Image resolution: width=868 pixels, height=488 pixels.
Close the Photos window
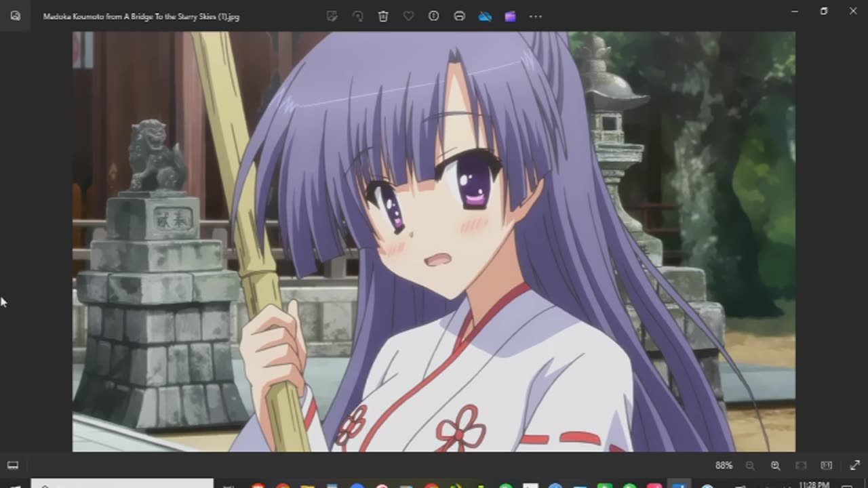[x=853, y=11]
